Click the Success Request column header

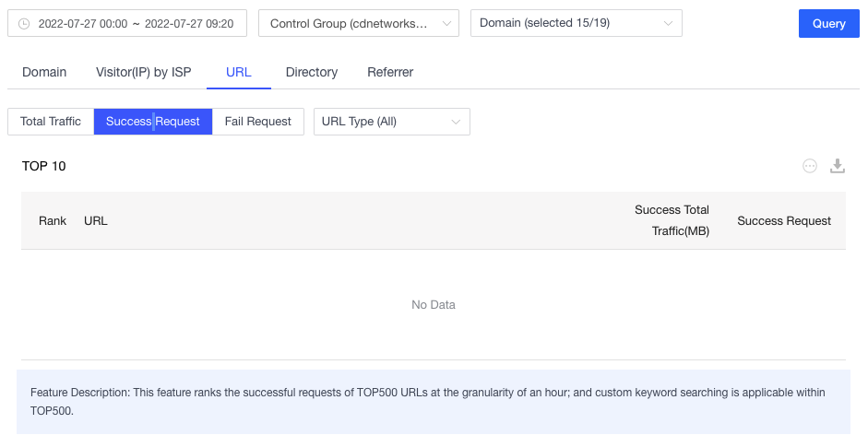pos(784,221)
